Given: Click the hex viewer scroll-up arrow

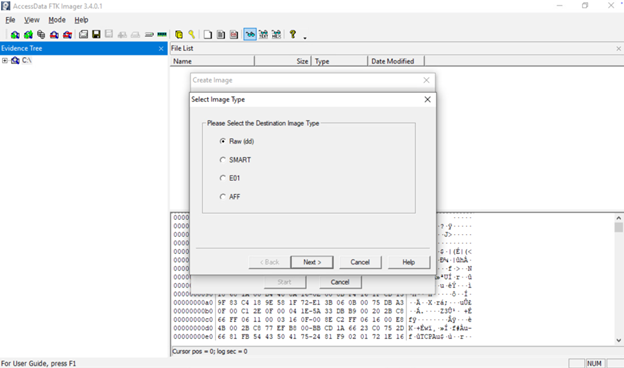Looking at the screenshot, I should point(618,218).
